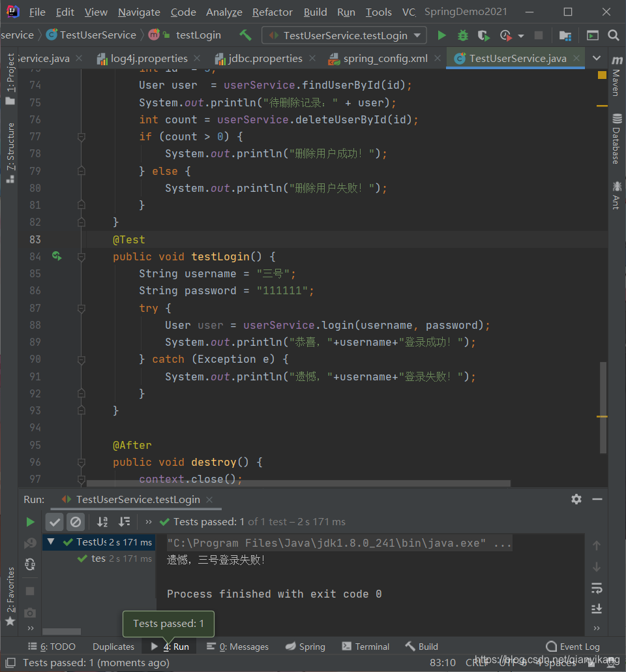Rerun tests in Run panel
This screenshot has height=672, width=626.
coord(30,522)
